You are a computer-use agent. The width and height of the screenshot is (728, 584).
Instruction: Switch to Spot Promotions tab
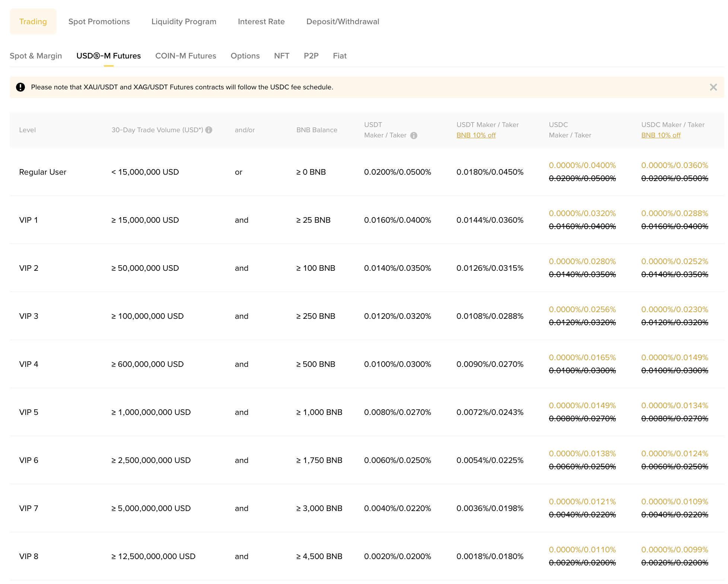coord(99,22)
